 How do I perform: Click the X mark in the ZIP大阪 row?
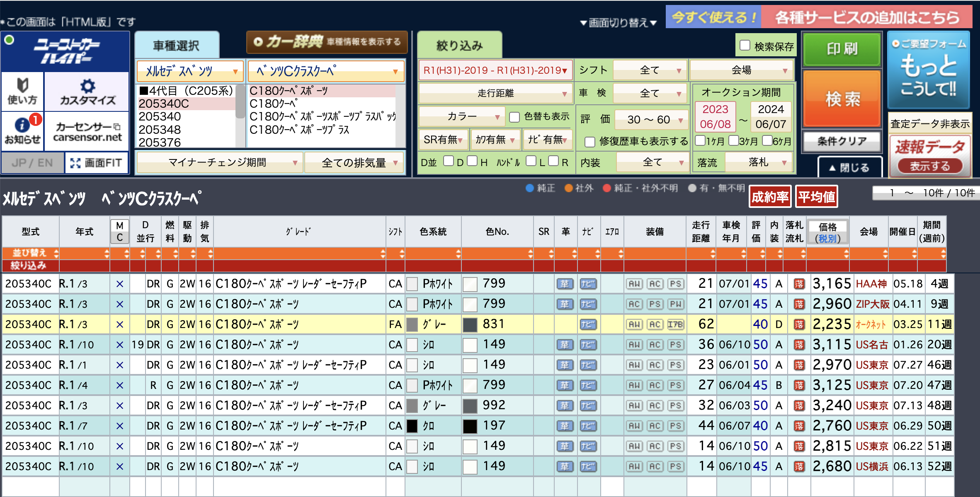pos(120,304)
